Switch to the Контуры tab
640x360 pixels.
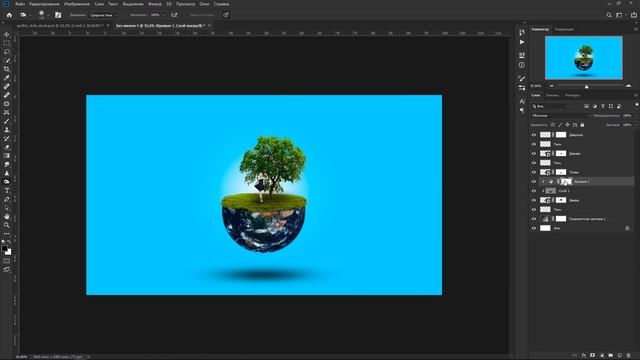coord(572,95)
